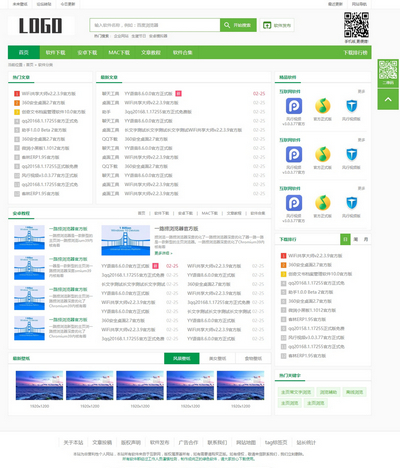Open the blue shield T app icon in top group
Screen dimensions: 400x468
point(352,106)
